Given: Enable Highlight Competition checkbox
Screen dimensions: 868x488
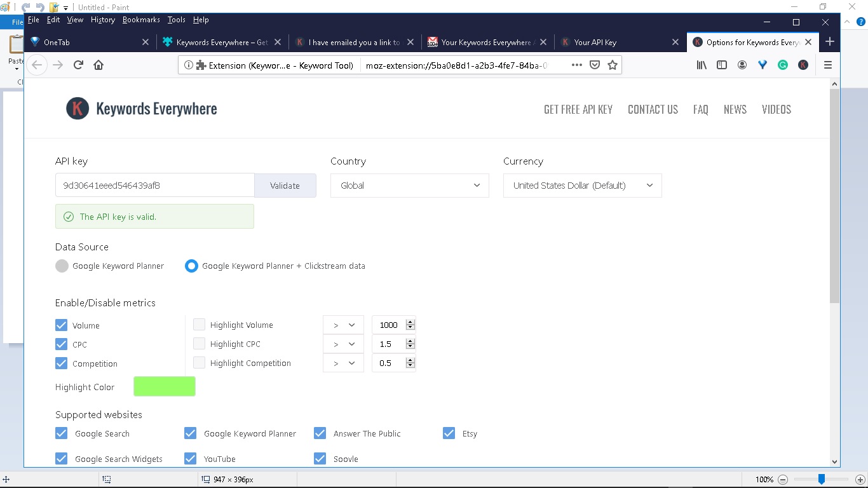Looking at the screenshot, I should (199, 363).
